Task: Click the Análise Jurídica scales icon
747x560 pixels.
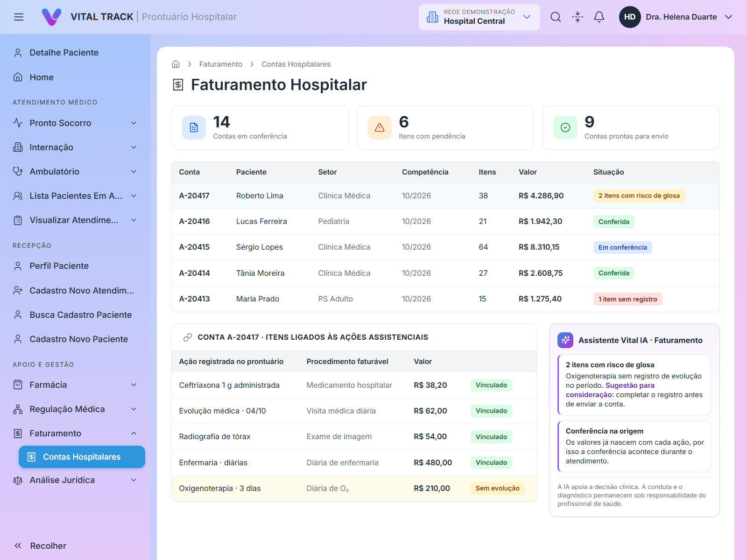Action: [18, 480]
